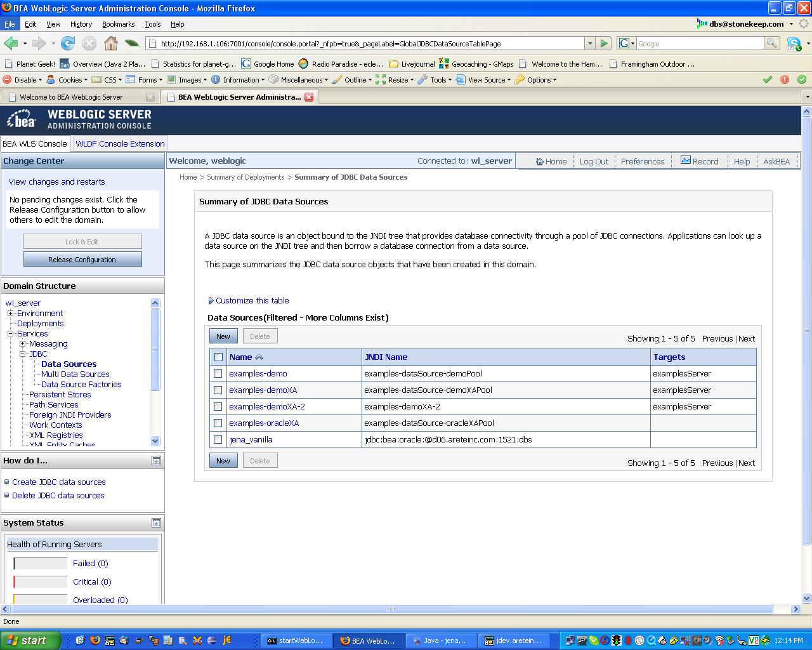This screenshot has height=650, width=812.
Task: Sort table by Name column header
Action: coord(241,357)
